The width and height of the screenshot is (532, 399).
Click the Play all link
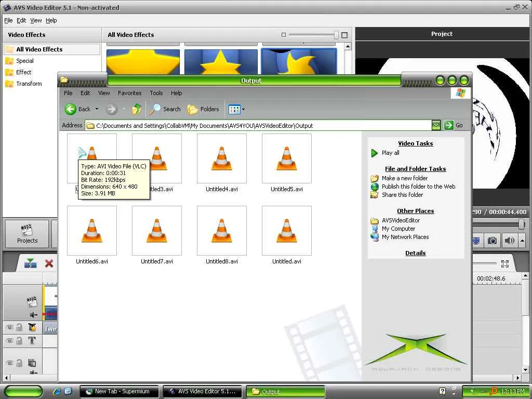[x=390, y=153]
